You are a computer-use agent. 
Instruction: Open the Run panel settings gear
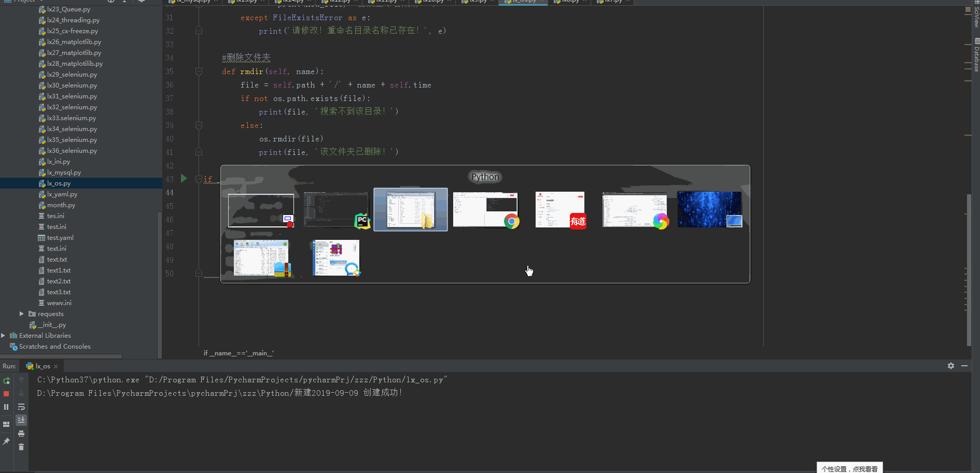coord(951,366)
